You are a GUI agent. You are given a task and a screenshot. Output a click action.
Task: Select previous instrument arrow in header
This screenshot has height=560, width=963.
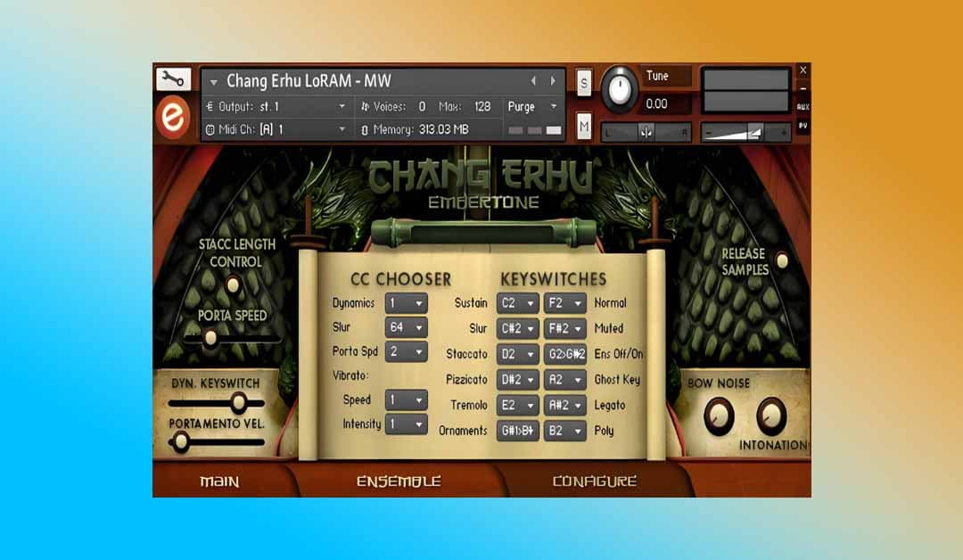tap(533, 80)
